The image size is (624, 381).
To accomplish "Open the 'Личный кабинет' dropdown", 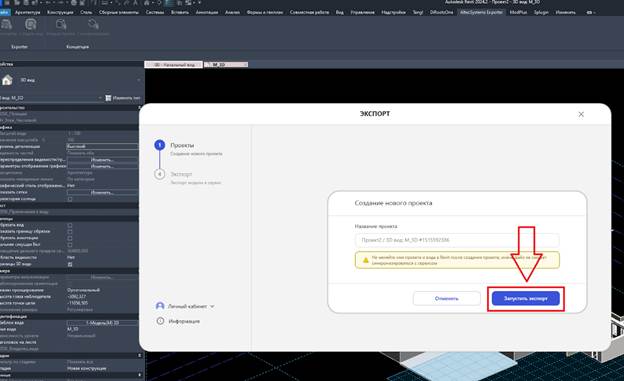I will [x=191, y=306].
